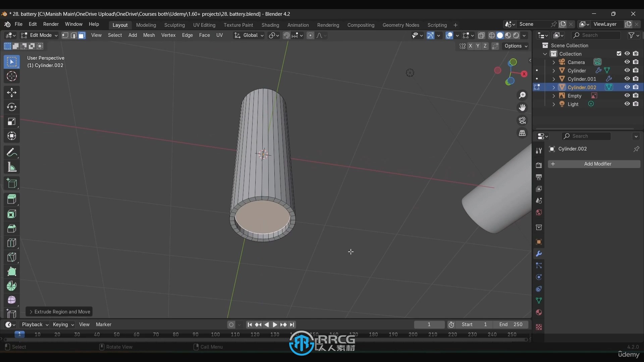Click the Options button in header

coord(515,46)
